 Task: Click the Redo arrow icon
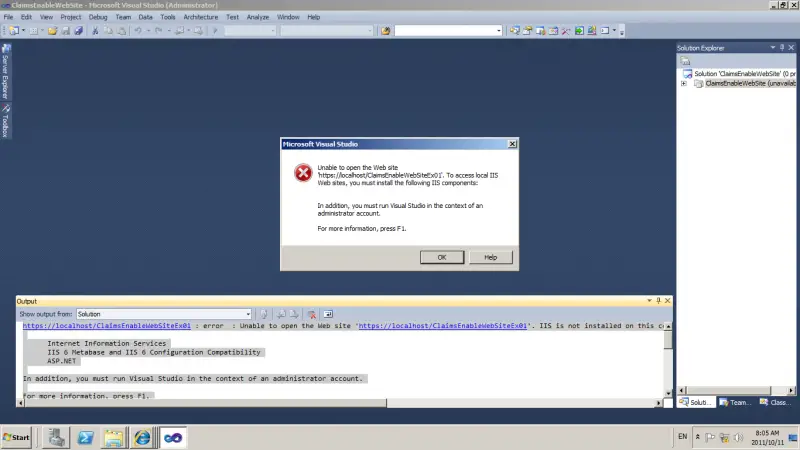coord(159,31)
